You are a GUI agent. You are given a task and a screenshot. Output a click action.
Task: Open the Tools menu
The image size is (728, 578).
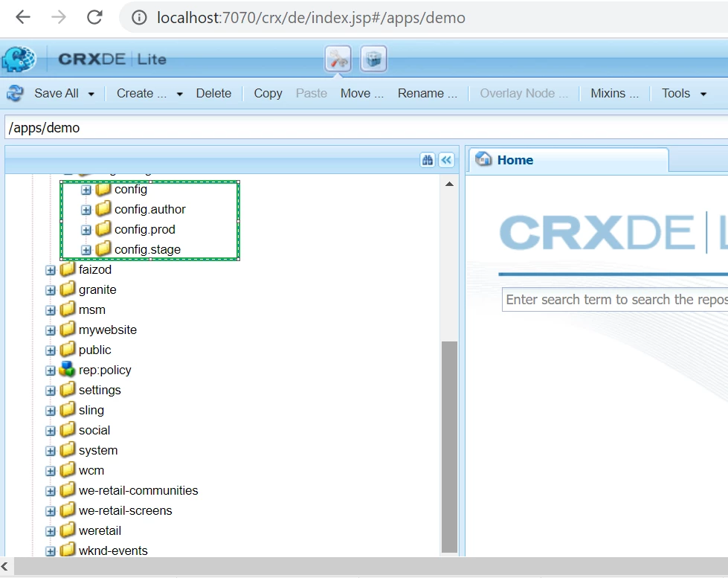click(676, 94)
